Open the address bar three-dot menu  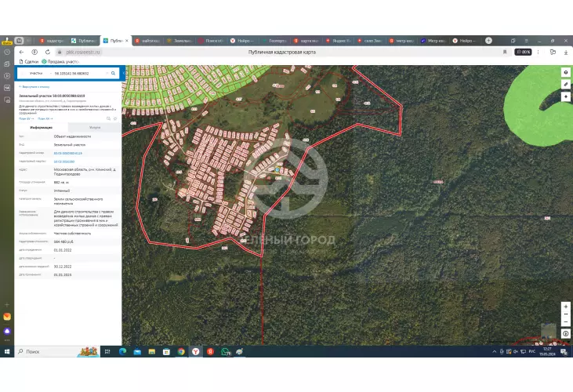pos(538,53)
